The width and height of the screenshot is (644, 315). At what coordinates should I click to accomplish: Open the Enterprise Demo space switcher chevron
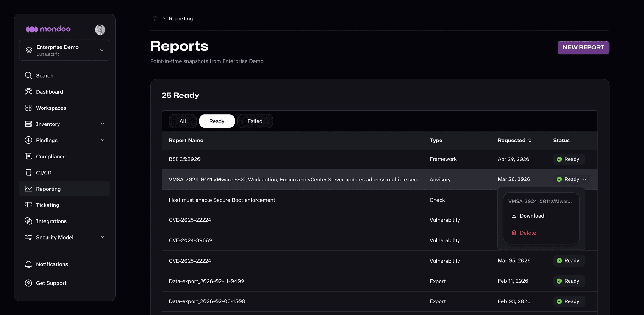point(102,50)
